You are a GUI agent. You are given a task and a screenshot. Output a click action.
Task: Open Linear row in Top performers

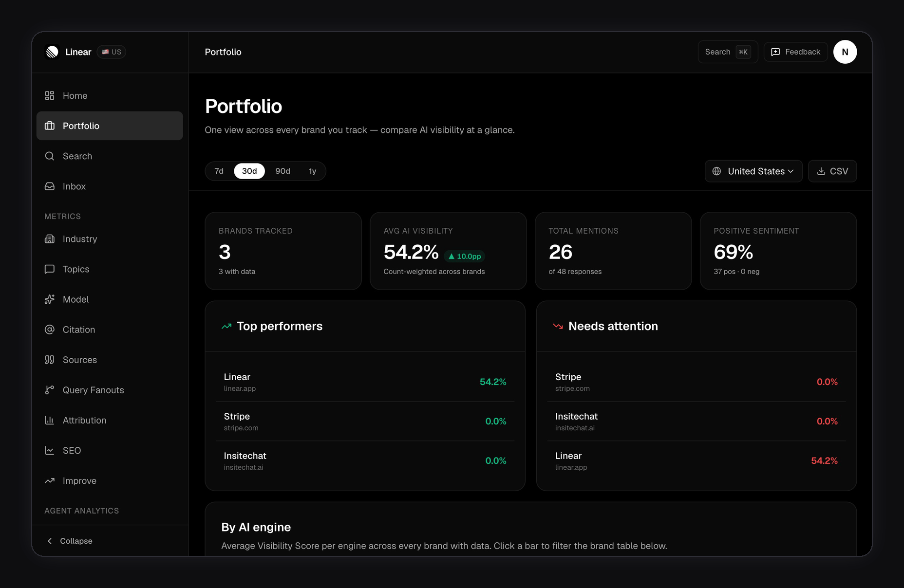[365, 382]
